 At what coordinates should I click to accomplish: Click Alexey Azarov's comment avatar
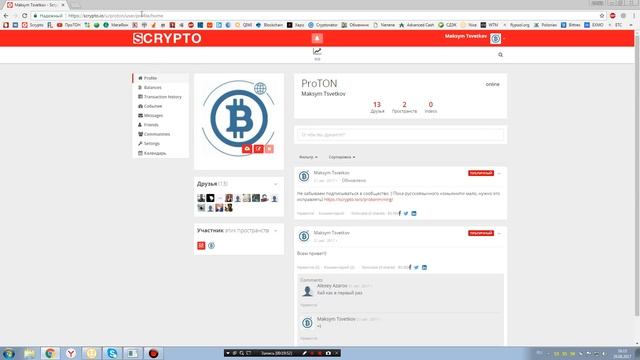[307, 291]
